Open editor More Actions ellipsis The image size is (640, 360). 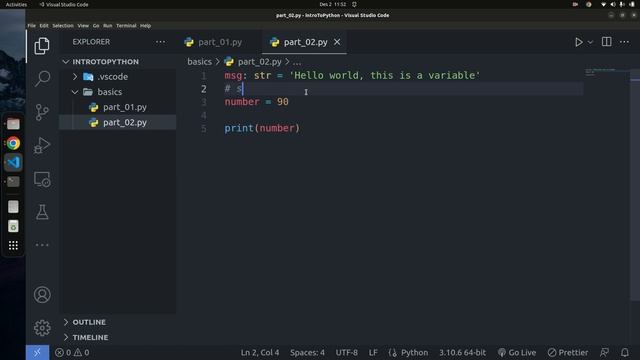point(624,42)
